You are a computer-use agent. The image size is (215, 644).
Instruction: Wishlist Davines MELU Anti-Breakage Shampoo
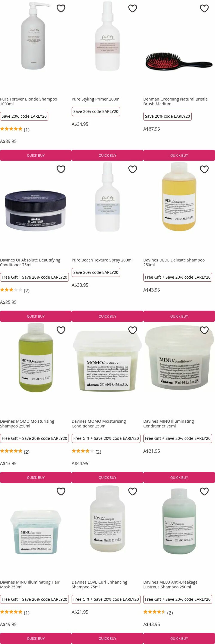click(x=204, y=491)
